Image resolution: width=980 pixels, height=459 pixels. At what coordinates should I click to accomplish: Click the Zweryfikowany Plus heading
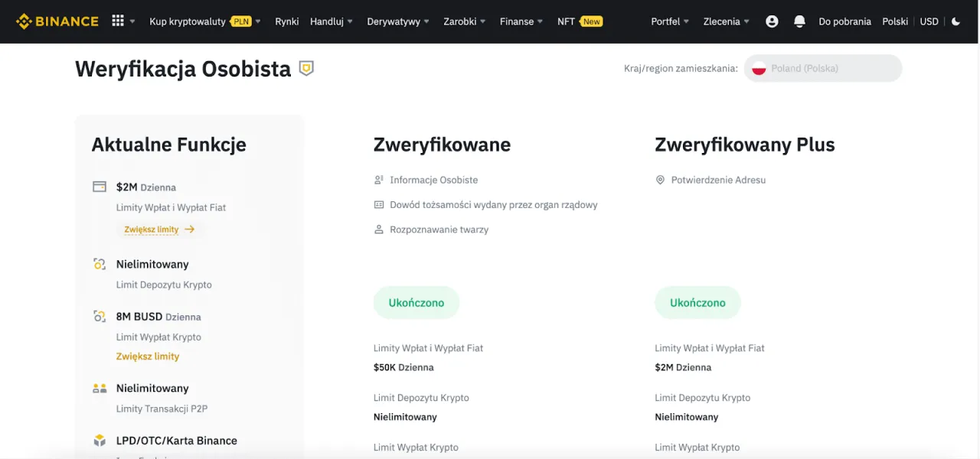745,144
